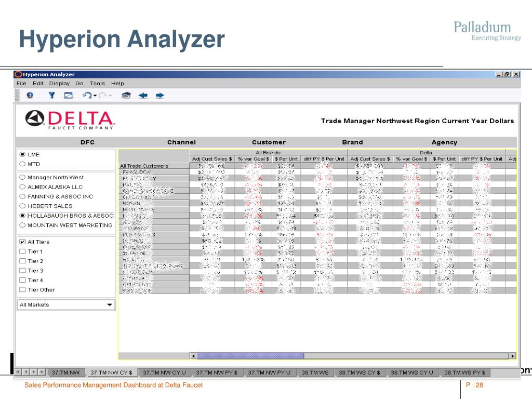Click the Delta Faucet Company logo

tap(70, 120)
